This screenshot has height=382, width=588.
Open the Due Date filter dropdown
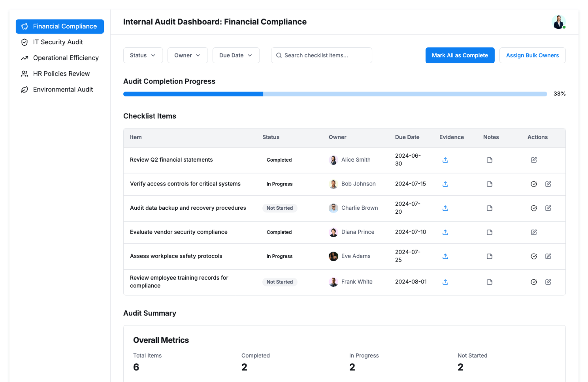tap(236, 55)
